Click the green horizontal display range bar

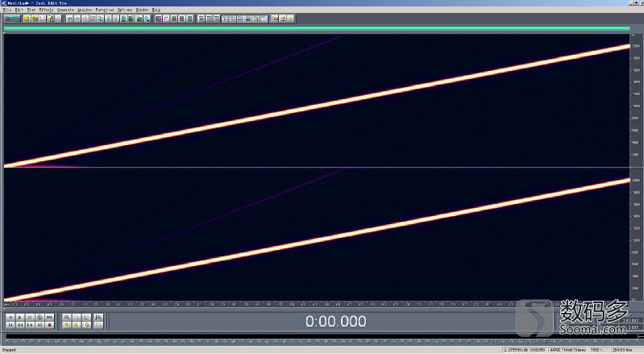tap(316, 29)
